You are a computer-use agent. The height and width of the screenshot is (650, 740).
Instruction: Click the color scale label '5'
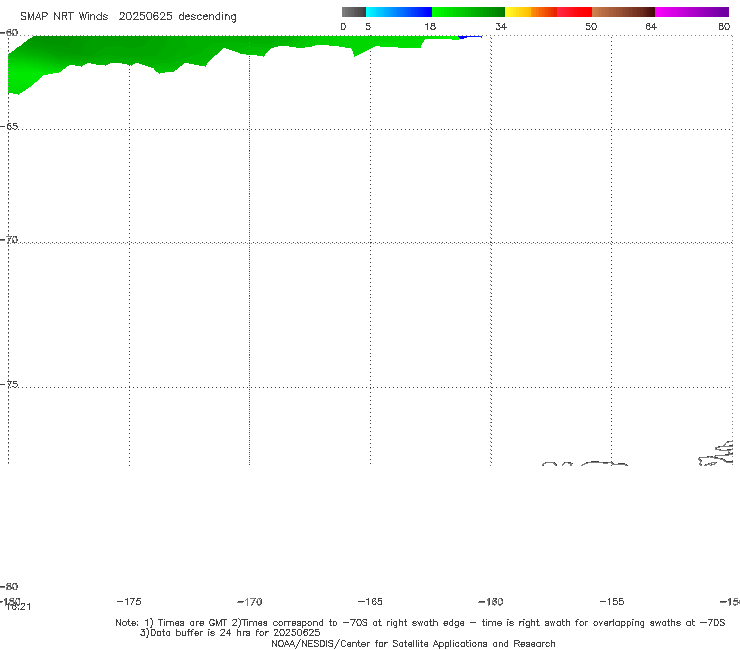tap(368, 26)
